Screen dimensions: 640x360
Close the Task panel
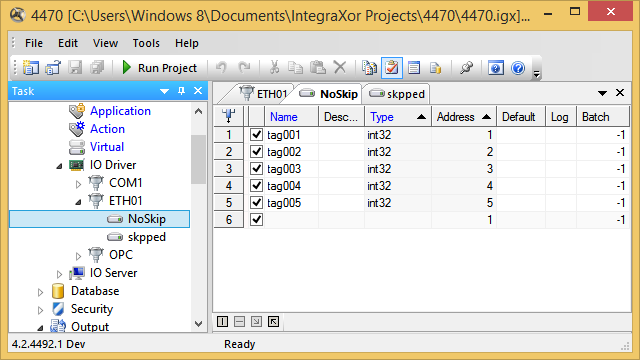(198, 91)
